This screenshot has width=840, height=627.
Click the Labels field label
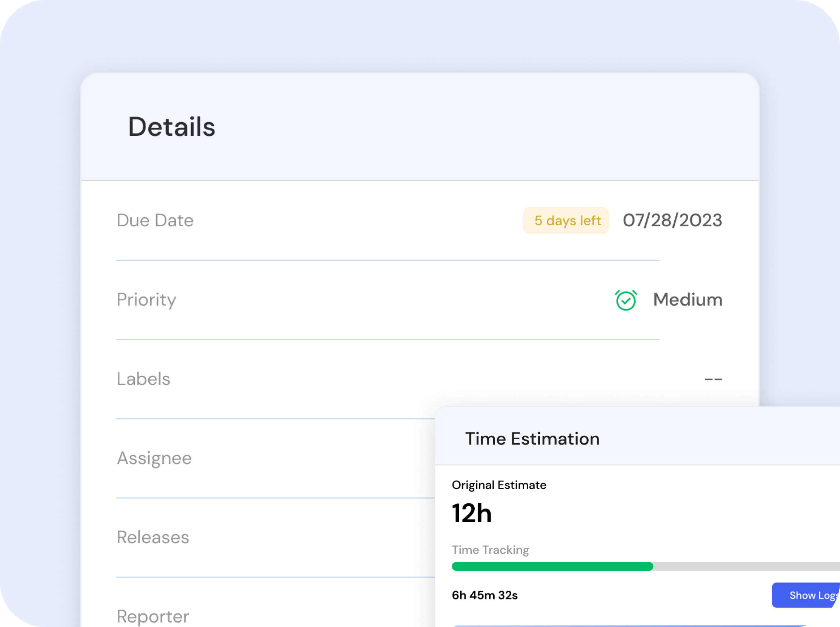tap(143, 379)
